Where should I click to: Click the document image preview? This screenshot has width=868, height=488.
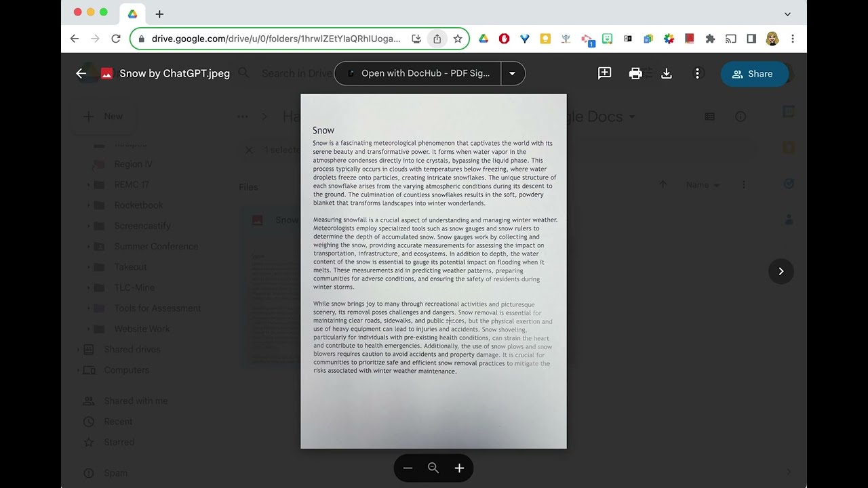(x=433, y=271)
